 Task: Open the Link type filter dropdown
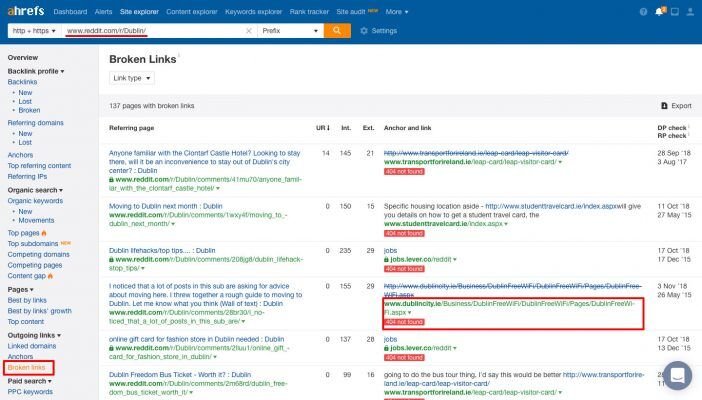pos(132,77)
